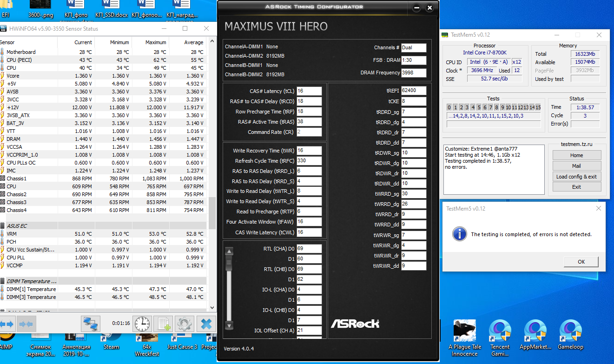Click the HWiNFO sensor list vertical scrollbar thumb

212,213
